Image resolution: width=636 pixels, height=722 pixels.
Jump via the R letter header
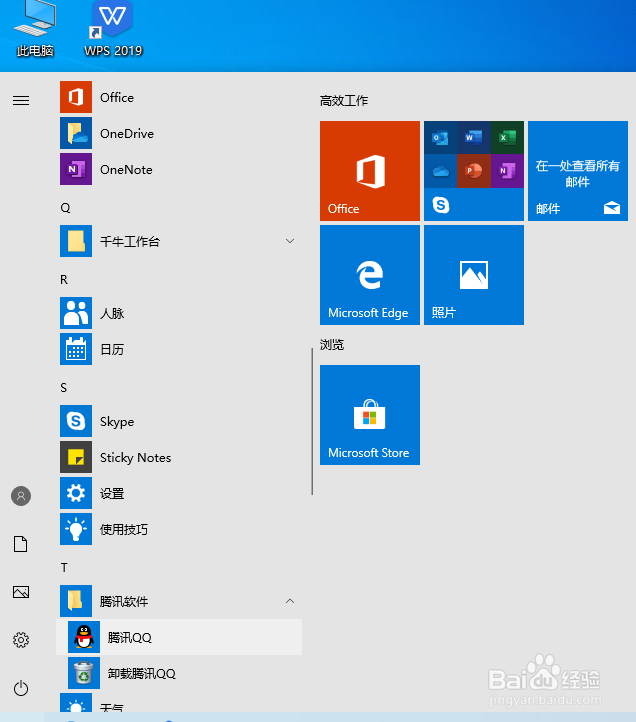[x=64, y=279]
